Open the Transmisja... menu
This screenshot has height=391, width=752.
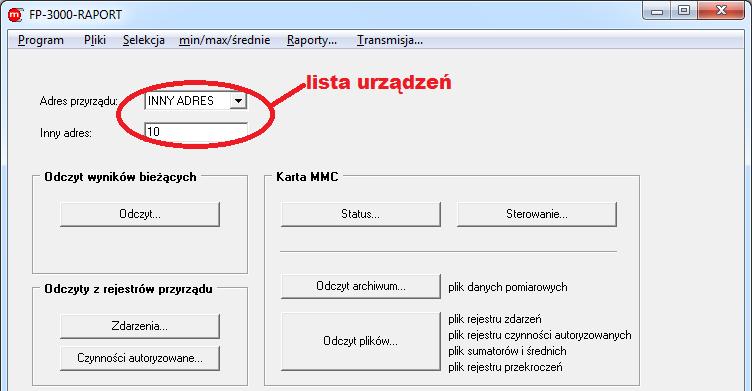[x=389, y=40]
